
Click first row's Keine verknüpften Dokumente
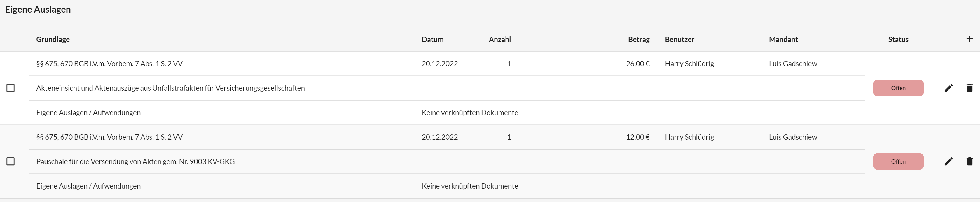[469, 113]
